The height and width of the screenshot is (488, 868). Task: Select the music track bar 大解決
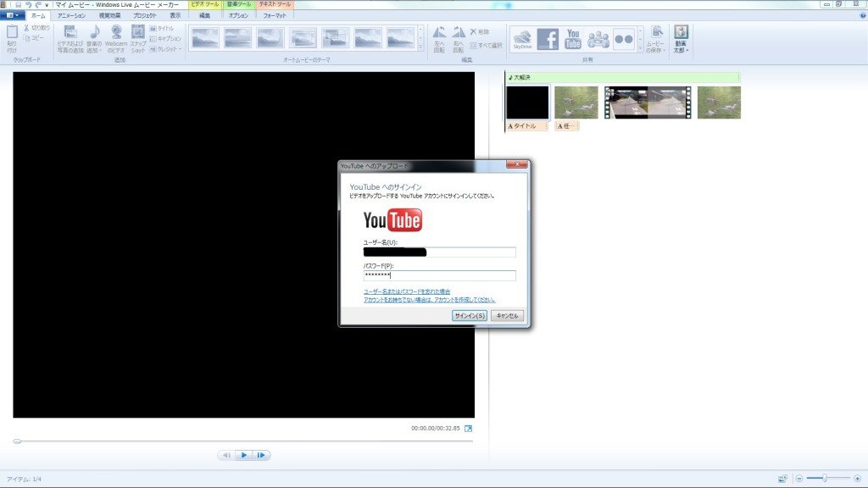(623, 77)
